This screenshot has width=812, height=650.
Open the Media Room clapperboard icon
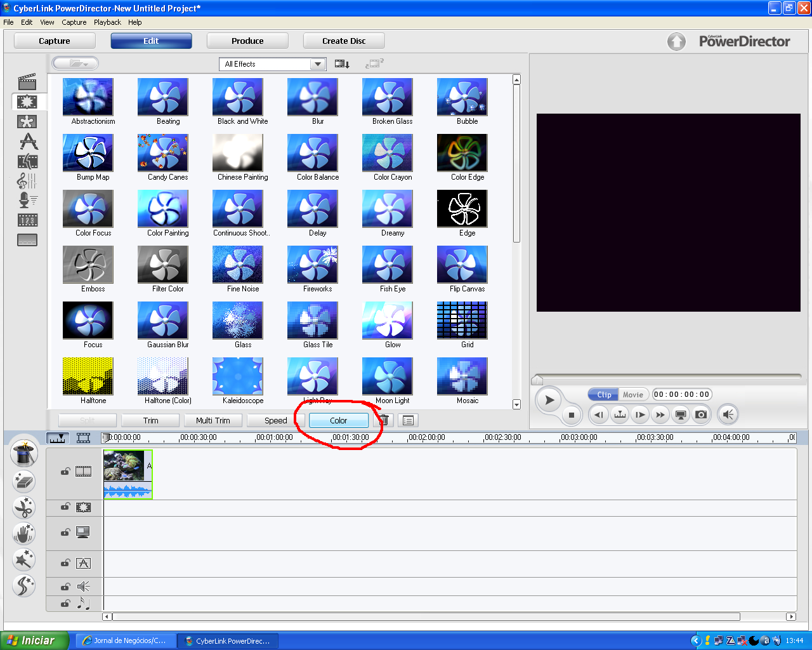click(27, 82)
